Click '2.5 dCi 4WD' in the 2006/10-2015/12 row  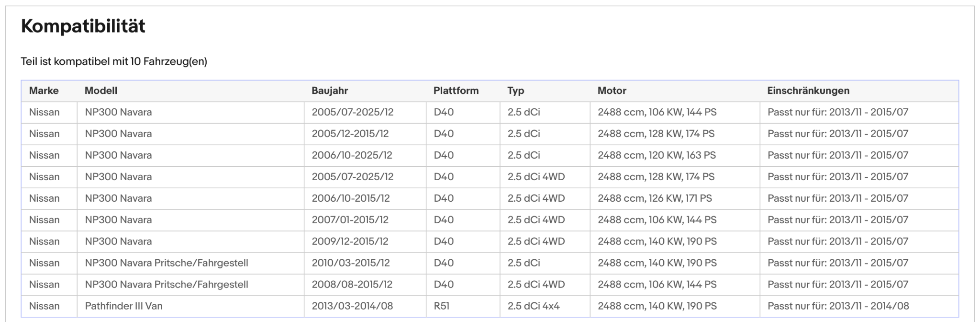pyautogui.click(x=536, y=198)
